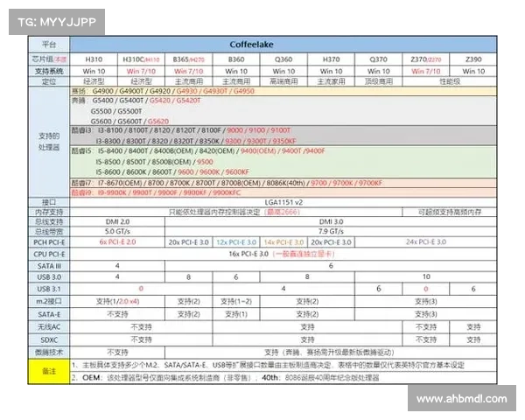Click the 6x PCI-E 2.0 cell
This screenshot has height=420, width=525.
point(117,242)
